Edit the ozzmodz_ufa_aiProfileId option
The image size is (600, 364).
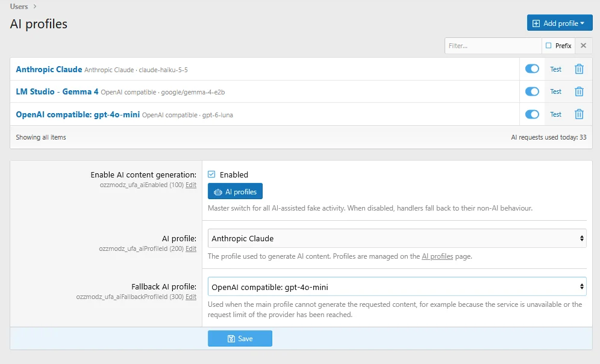(x=191, y=249)
